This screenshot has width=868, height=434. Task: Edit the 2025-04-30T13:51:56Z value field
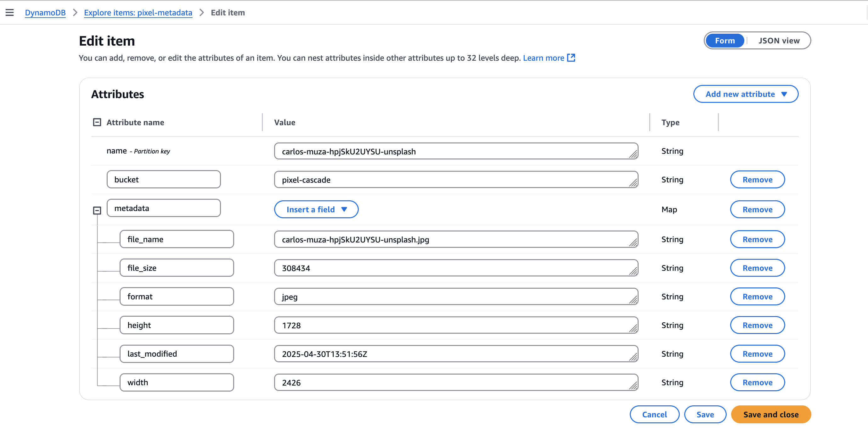(456, 354)
